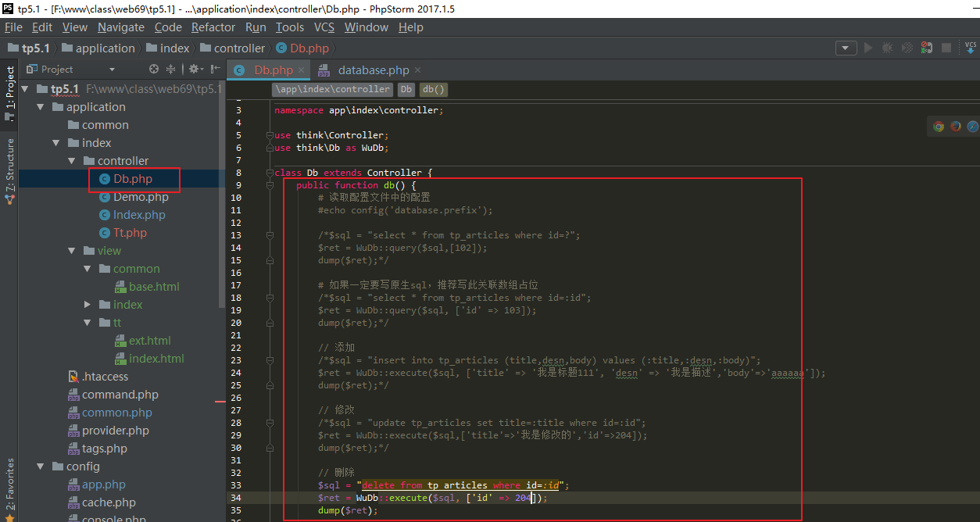
Task: Collapse the view folder arrow
Action: [72, 251]
